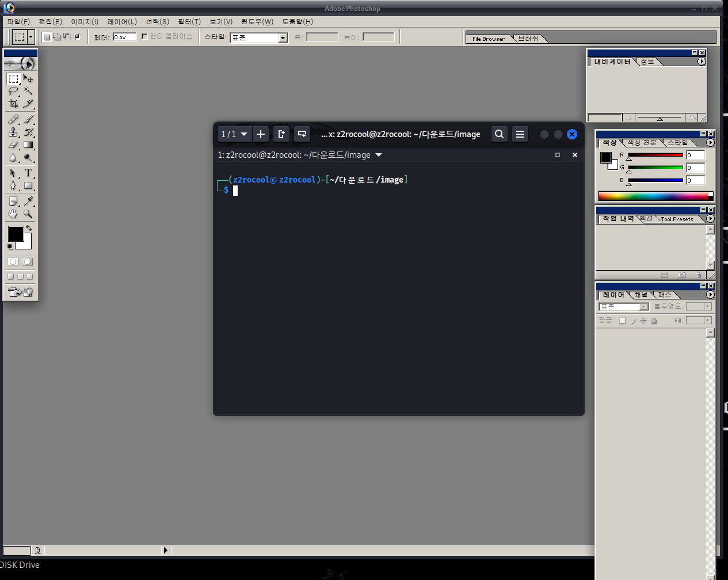Select the Slice tool
The height and width of the screenshot is (580, 728).
[28, 104]
